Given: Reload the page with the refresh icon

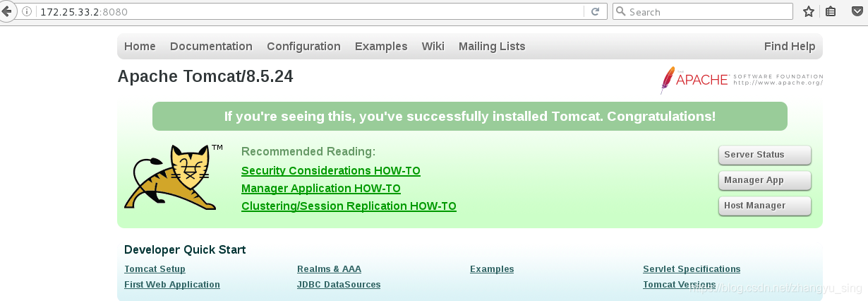Looking at the screenshot, I should click(x=595, y=12).
